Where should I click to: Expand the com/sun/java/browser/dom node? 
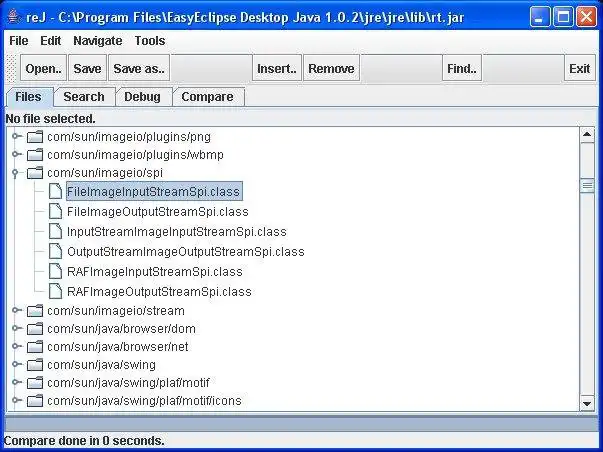pyautogui.click(x=16, y=328)
